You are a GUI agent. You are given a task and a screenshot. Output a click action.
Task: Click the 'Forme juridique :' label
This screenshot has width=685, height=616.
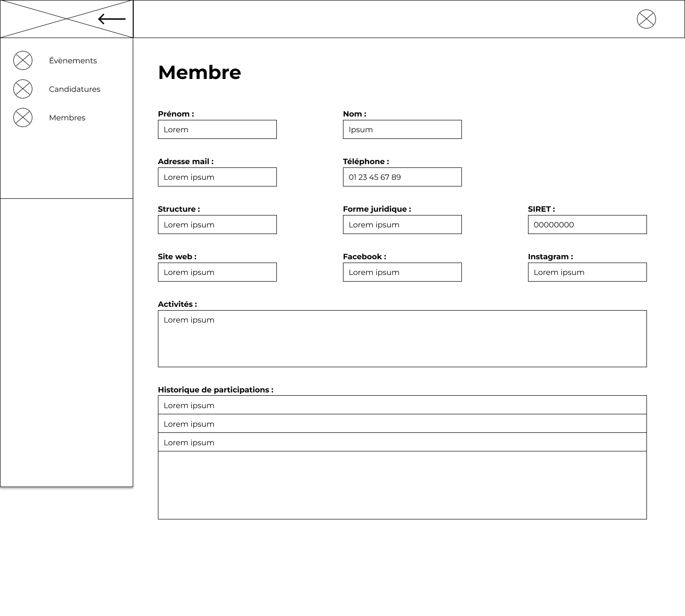[x=377, y=209]
